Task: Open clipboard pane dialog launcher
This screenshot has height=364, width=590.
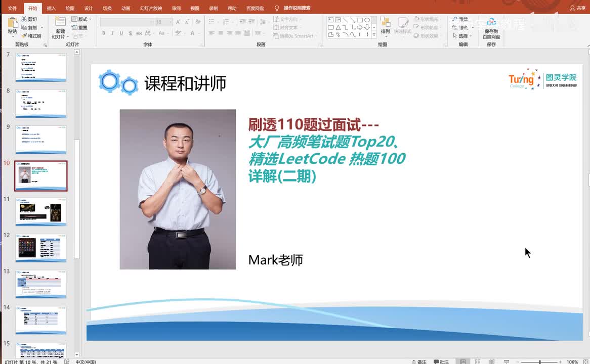Action: coord(46,45)
